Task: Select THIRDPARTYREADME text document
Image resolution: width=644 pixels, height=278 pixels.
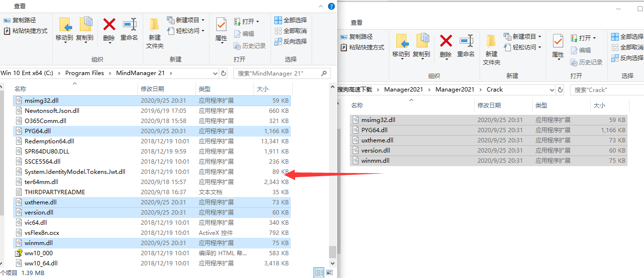Action: [152, 192]
